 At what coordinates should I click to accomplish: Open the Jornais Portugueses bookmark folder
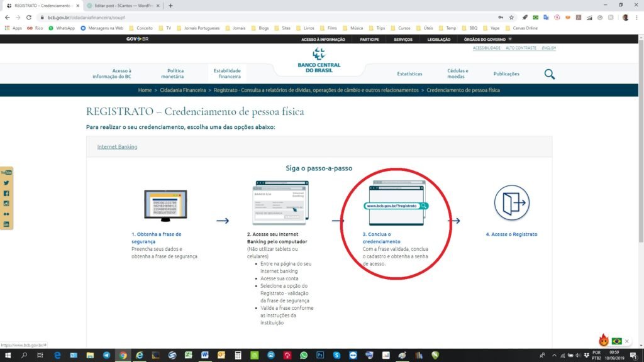tap(198, 28)
